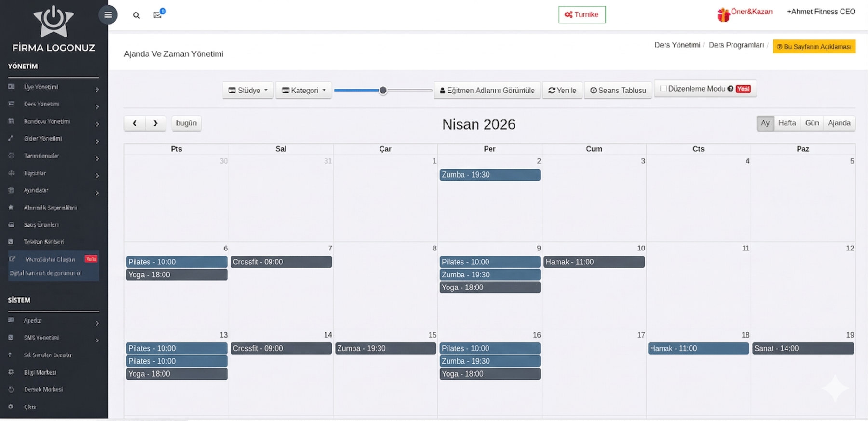Click the Öner&Kazan gift icon

[x=723, y=15]
